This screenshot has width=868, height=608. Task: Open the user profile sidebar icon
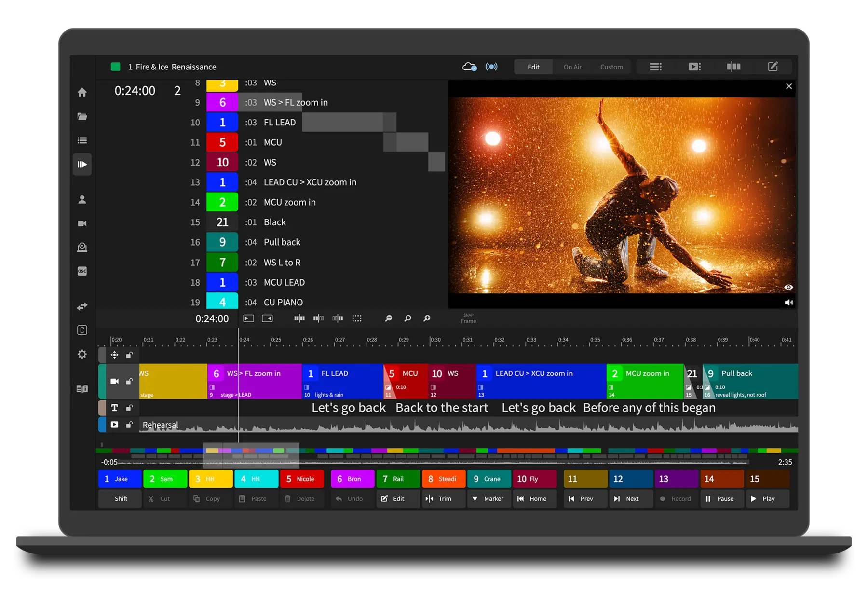tap(82, 199)
